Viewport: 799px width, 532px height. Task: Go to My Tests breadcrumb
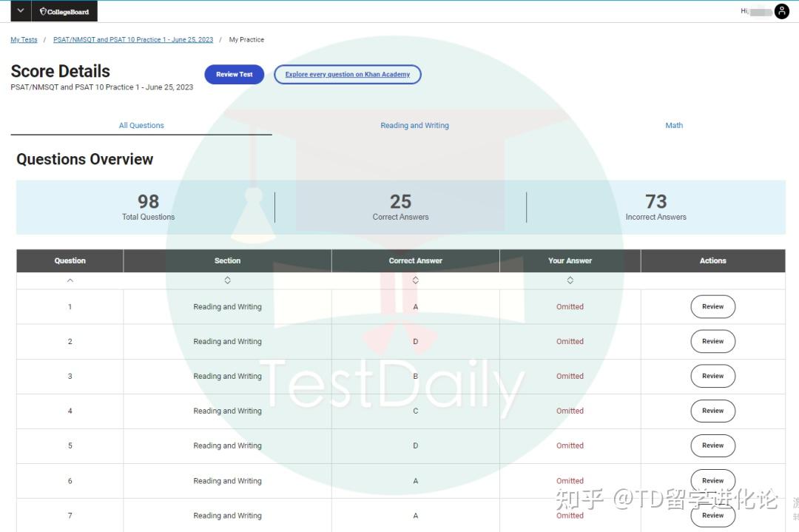click(x=24, y=39)
